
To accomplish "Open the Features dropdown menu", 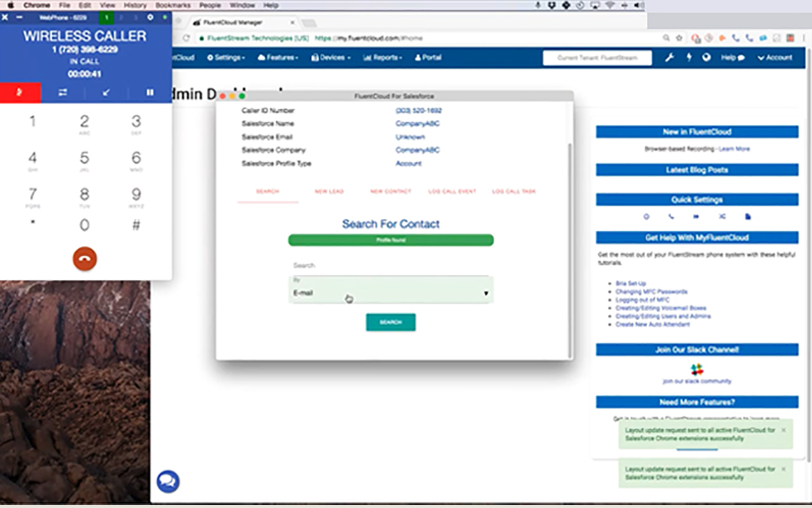I will pos(278,57).
